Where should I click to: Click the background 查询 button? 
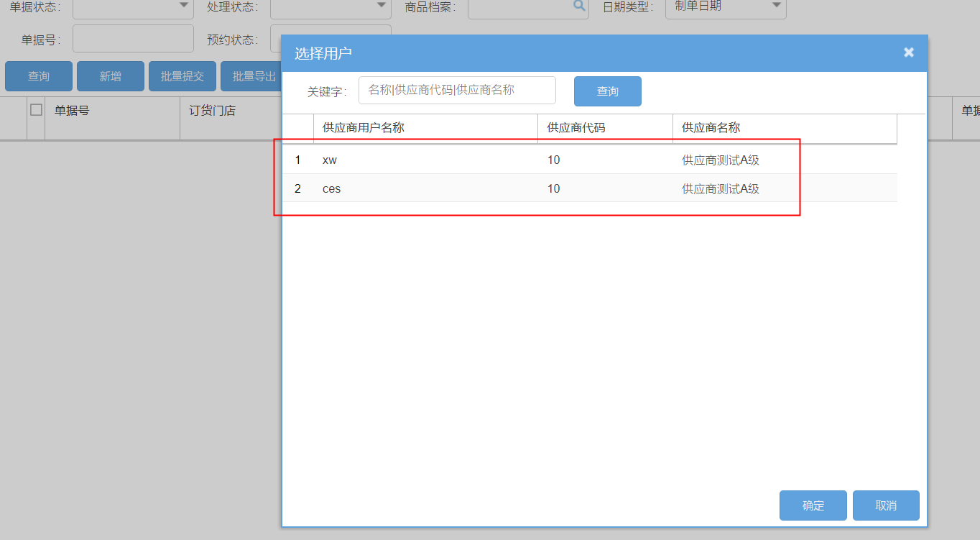coord(39,76)
